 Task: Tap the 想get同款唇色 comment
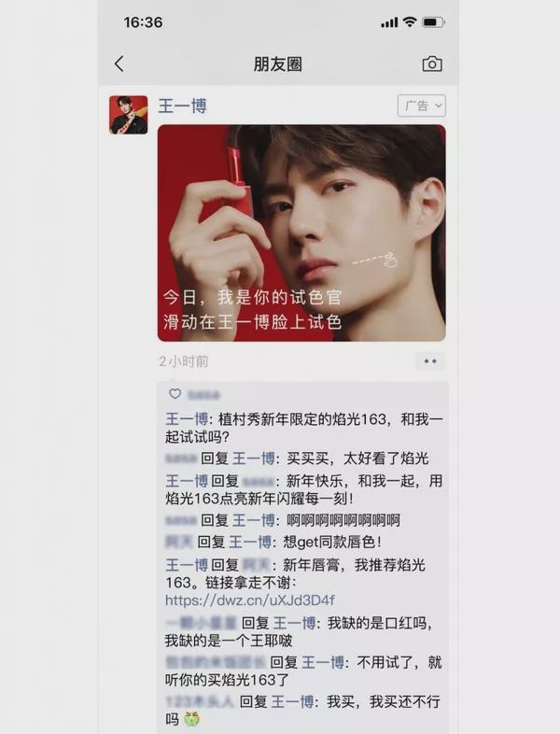coord(332,542)
